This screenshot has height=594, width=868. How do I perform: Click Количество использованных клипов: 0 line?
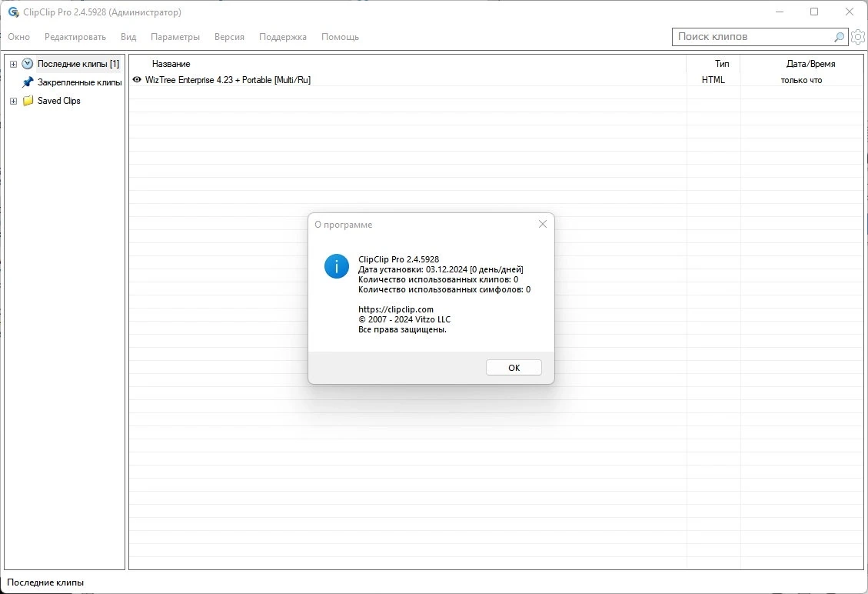coord(438,279)
